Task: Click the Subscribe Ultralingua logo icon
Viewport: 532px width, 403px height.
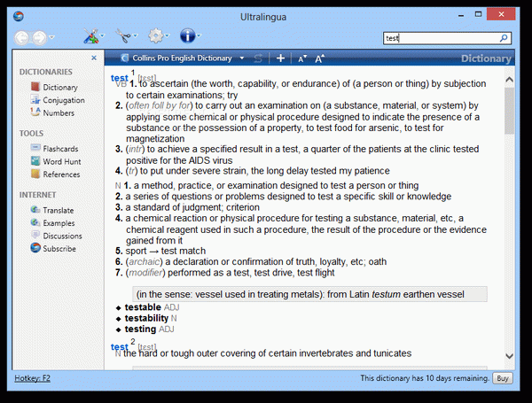Action: coord(35,248)
